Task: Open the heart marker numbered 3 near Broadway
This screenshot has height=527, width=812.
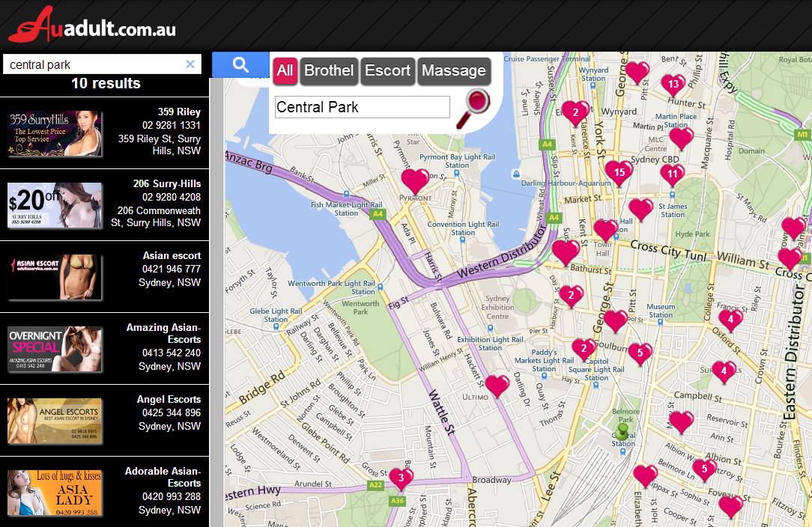Action: [x=401, y=479]
